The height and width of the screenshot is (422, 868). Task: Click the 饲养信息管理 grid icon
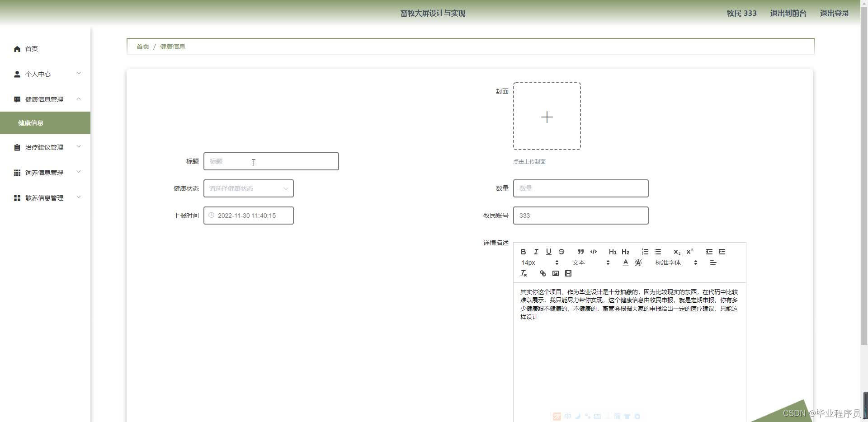coord(17,173)
